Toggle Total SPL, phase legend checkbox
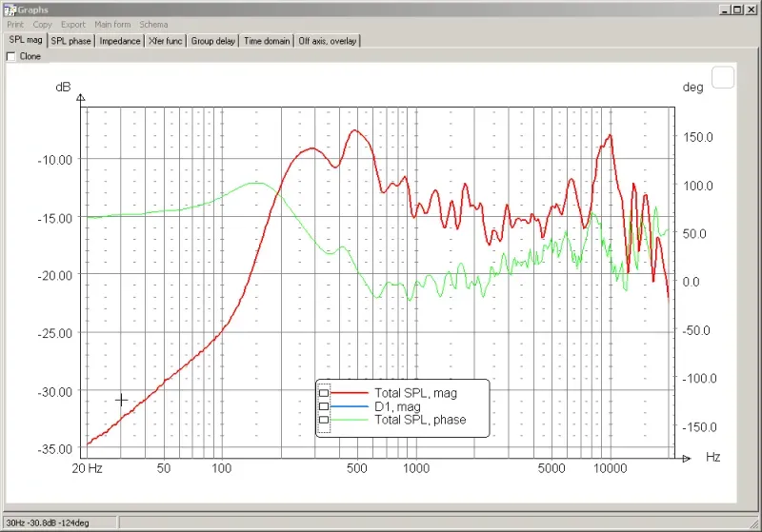 pyautogui.click(x=324, y=420)
